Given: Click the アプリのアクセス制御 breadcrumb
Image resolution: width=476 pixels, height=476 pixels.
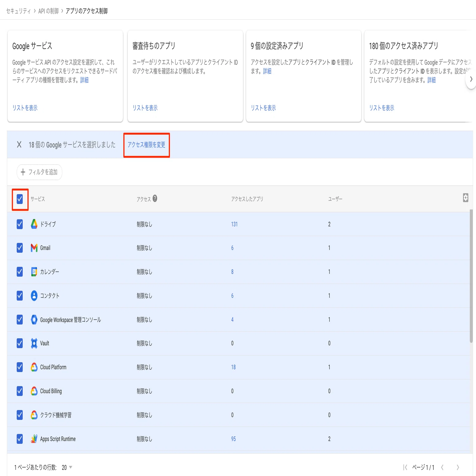Looking at the screenshot, I should (86, 11).
